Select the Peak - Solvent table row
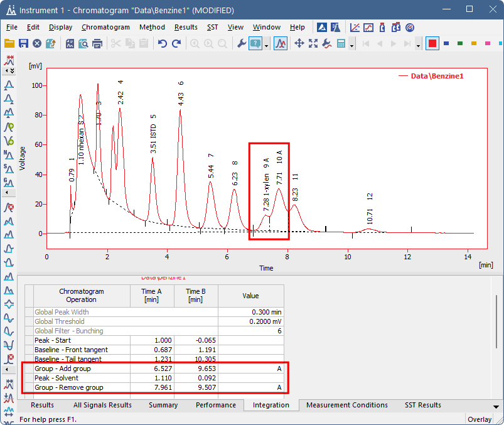504x425 pixels. coord(154,378)
